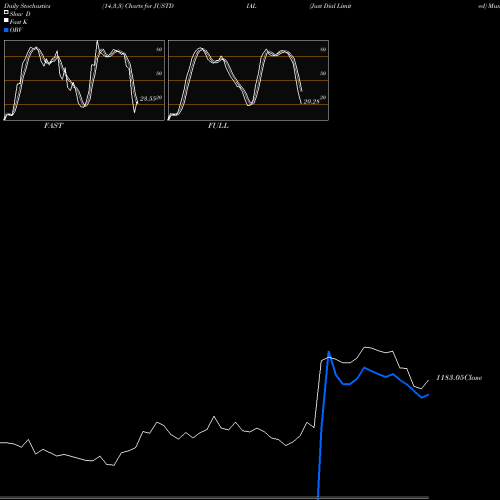Open the FAST stochastic chart panel
Viewport: 500px width, 500px height.
tap(84, 80)
